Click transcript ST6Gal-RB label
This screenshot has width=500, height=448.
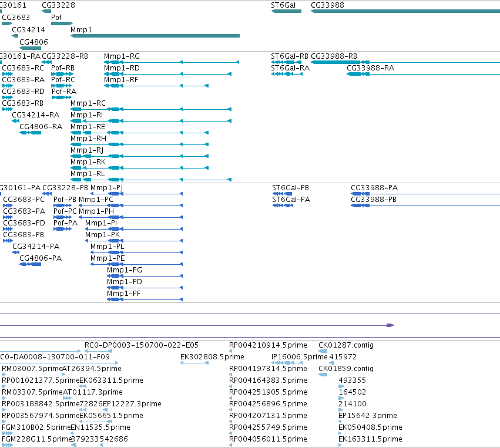click(x=289, y=56)
